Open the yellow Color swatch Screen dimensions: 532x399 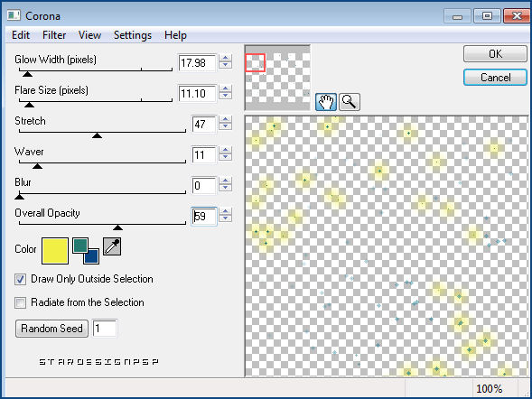click(55, 251)
